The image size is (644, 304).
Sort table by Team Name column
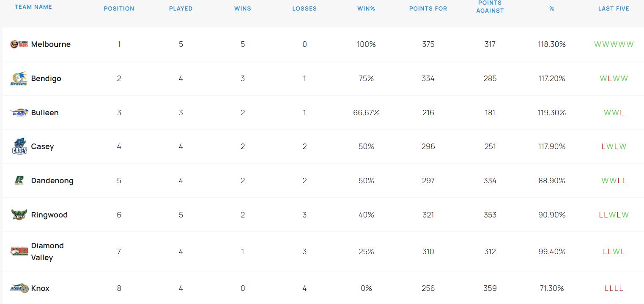pyautogui.click(x=33, y=7)
